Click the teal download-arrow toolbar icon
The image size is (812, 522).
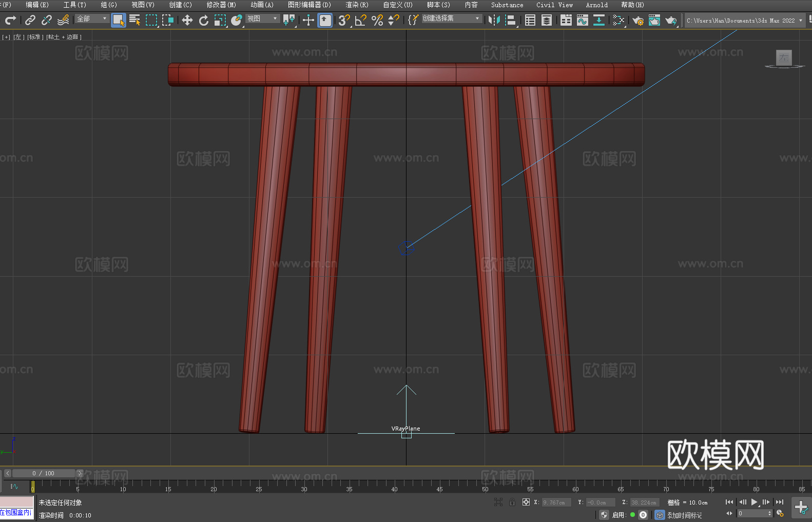[599, 20]
